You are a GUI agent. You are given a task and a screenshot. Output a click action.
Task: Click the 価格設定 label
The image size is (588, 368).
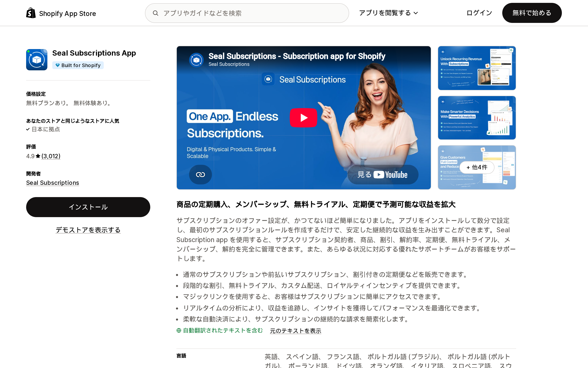pyautogui.click(x=36, y=94)
